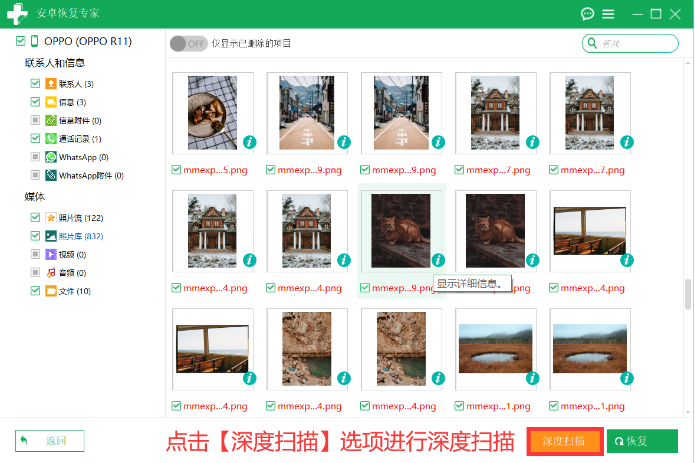
Task: Click the white cross app logo
Action: tap(17, 14)
